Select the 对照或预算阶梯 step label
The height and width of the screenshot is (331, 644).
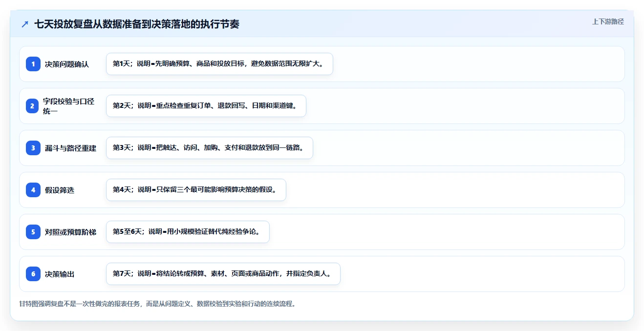tap(70, 232)
